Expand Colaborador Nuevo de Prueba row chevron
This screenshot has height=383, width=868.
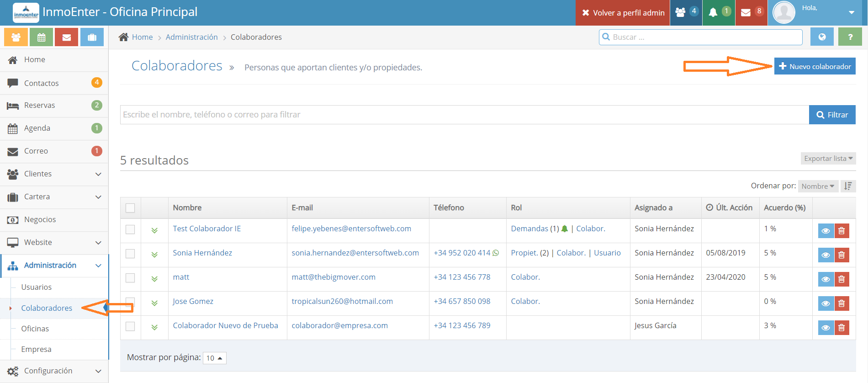click(154, 327)
